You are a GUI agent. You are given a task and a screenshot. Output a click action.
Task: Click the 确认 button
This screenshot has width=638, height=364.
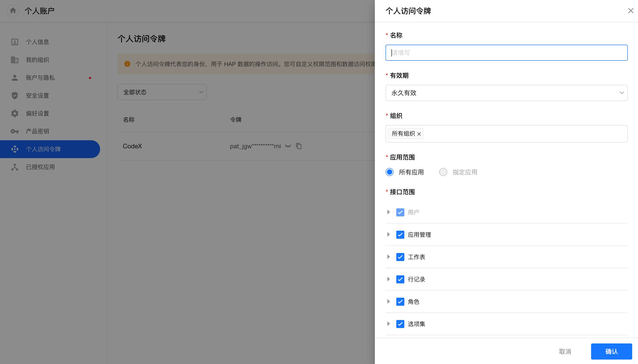[x=611, y=351]
